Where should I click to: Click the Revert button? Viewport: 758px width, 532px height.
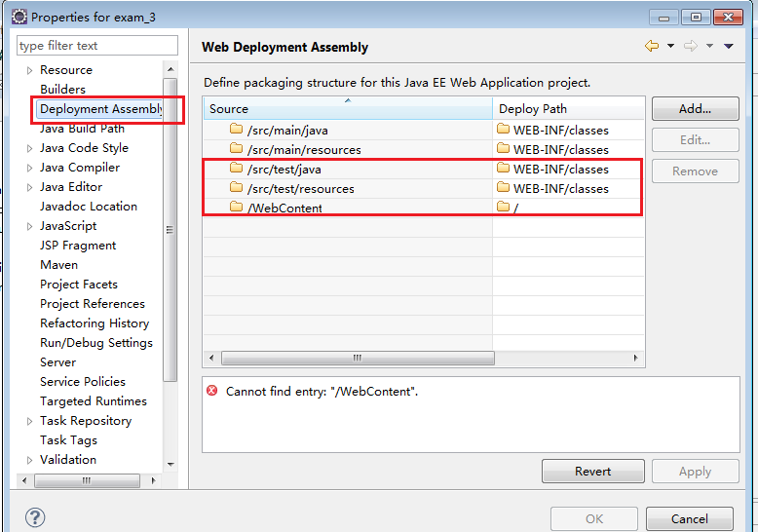point(592,471)
